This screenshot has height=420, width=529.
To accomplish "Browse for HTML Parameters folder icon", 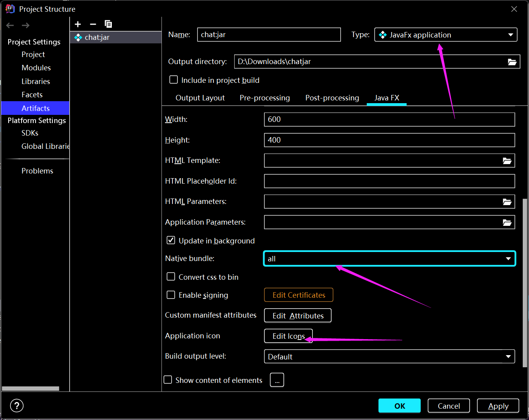I will coord(507,202).
